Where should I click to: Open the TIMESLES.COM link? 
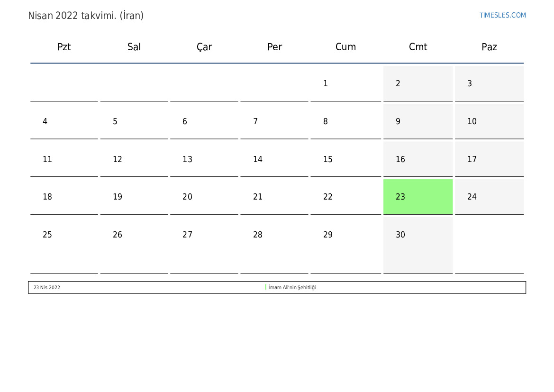(502, 15)
